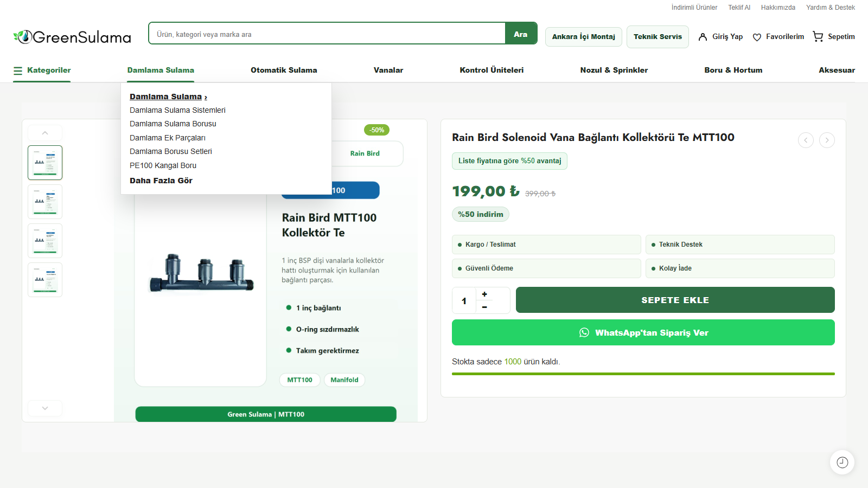Image resolution: width=868 pixels, height=488 pixels.
Task: Open Favorilerim link text
Action: [x=785, y=37]
